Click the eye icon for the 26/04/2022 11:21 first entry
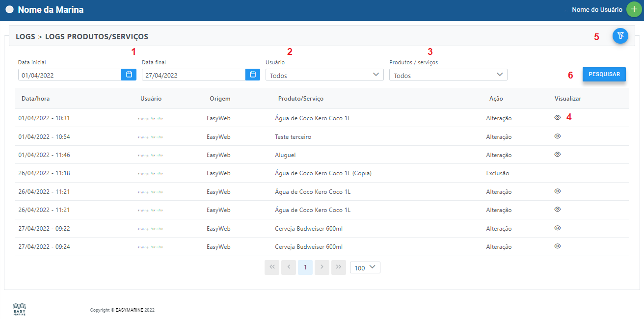This screenshot has width=644, height=319. point(557,191)
